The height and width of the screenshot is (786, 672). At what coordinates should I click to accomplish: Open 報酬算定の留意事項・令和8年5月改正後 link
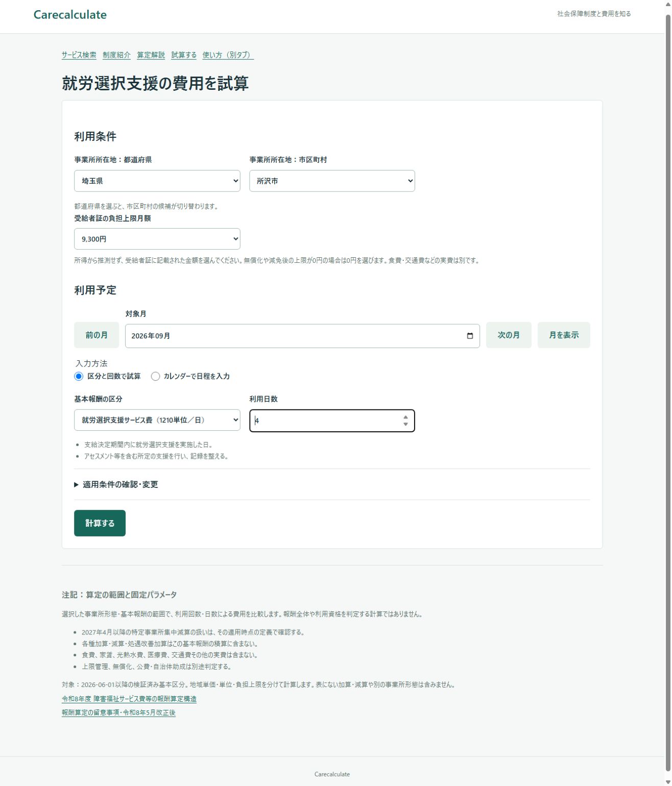coord(118,713)
